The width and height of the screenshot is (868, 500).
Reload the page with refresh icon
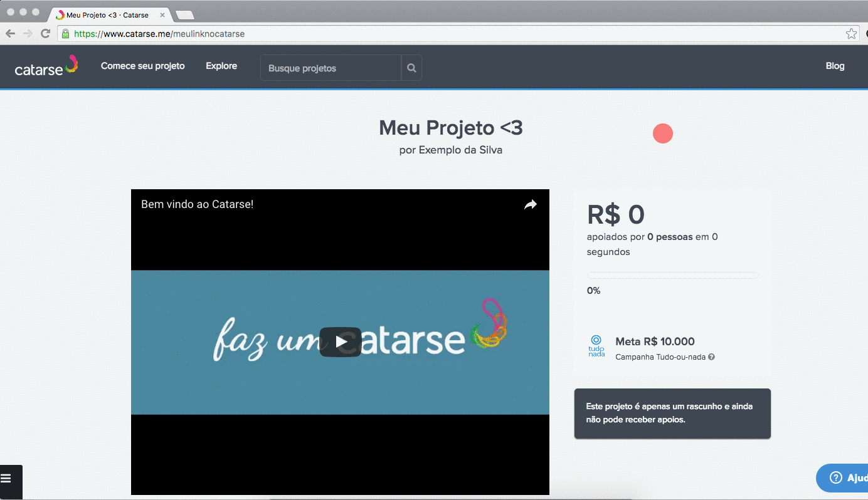pyautogui.click(x=45, y=34)
